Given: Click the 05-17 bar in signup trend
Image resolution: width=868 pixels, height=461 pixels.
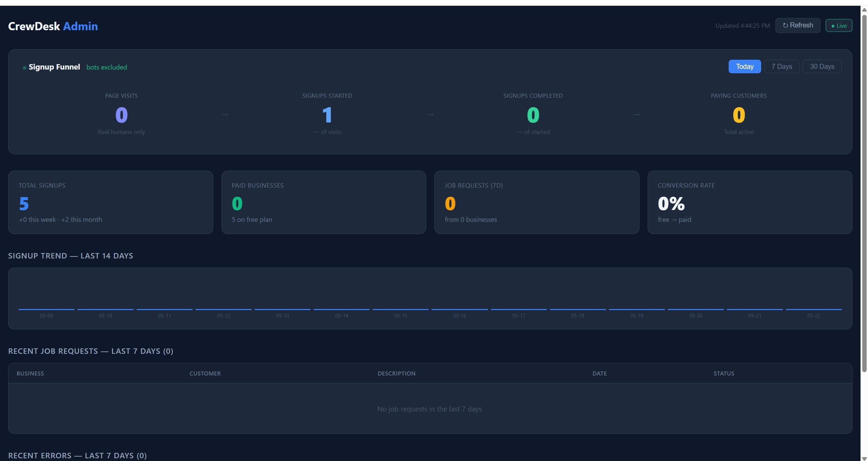Looking at the screenshot, I should click(519, 309).
